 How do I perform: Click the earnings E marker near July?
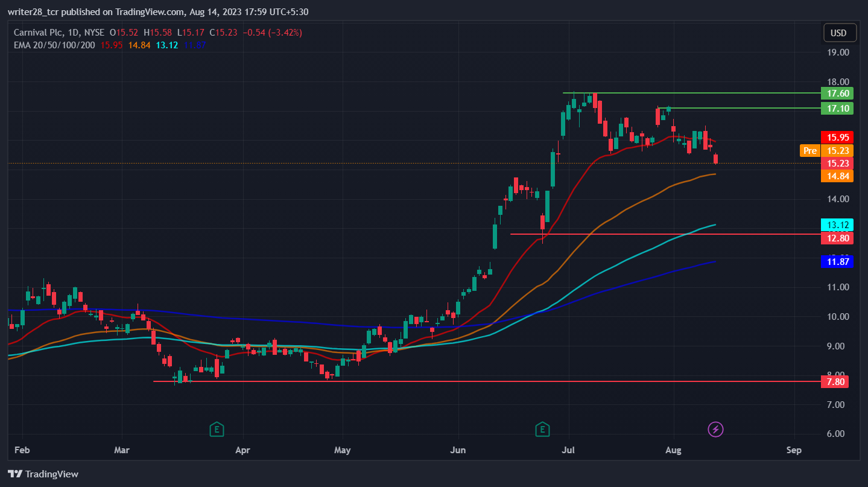[x=542, y=430]
